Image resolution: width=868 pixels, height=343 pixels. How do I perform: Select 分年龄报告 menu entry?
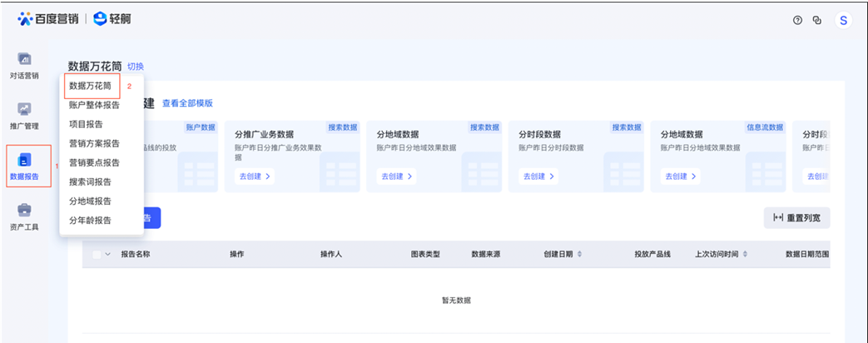90,220
